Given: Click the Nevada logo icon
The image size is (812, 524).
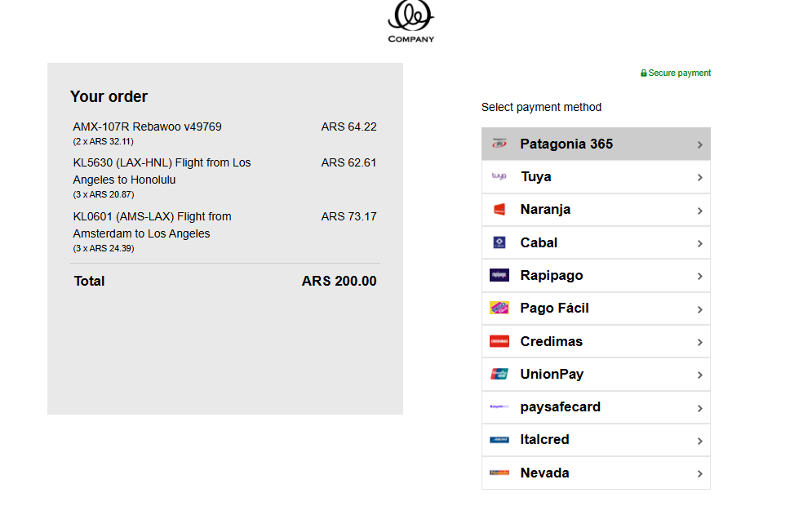Looking at the screenshot, I should click(499, 473).
